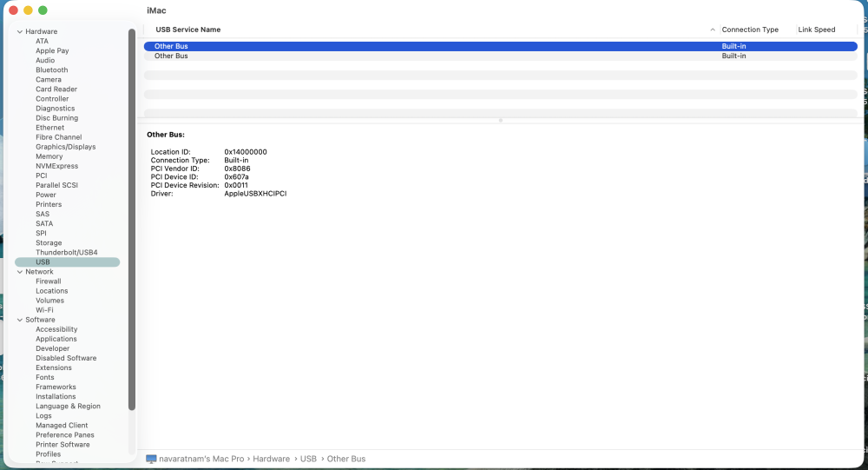Select Memory in the sidebar

(49, 156)
